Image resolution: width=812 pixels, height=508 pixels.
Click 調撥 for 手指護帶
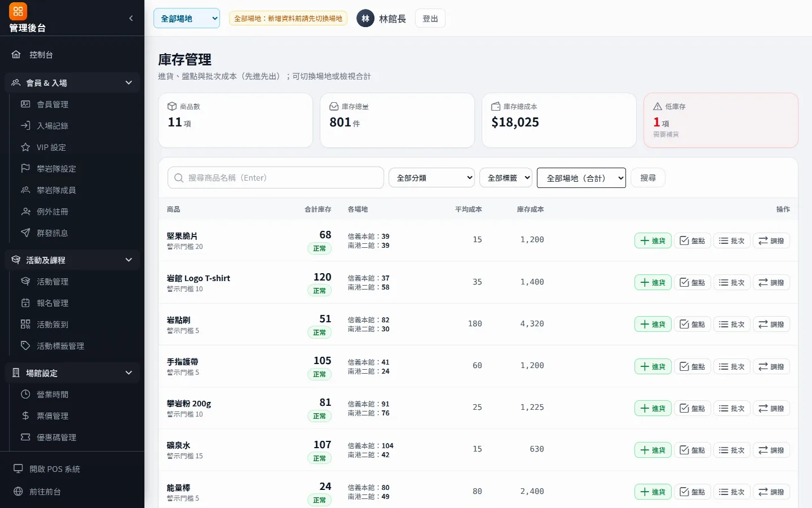771,366
